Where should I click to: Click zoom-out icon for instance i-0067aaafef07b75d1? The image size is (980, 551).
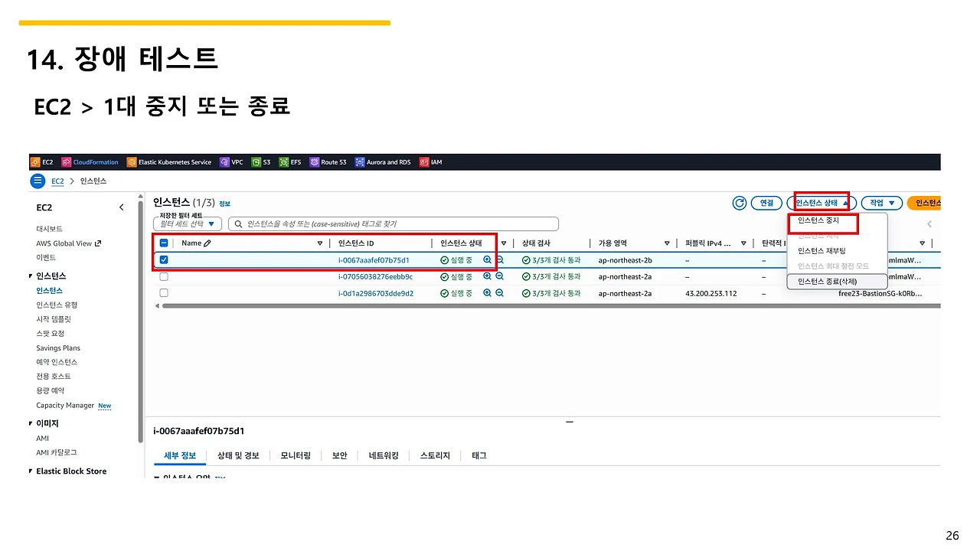(x=500, y=260)
